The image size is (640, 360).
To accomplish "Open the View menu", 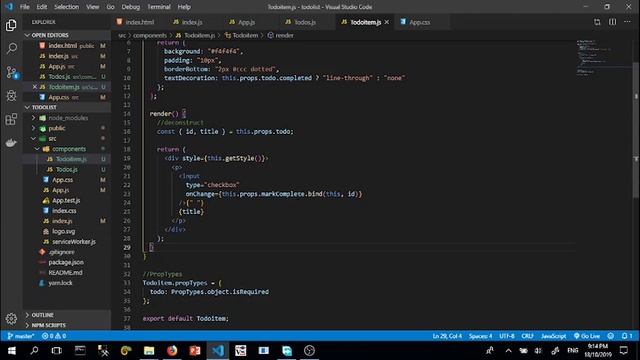I will pyautogui.click(x=92, y=7).
